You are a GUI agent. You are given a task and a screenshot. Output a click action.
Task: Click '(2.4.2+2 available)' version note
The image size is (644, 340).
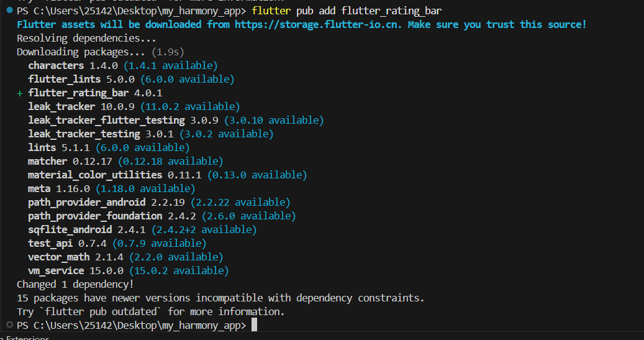click(x=204, y=229)
